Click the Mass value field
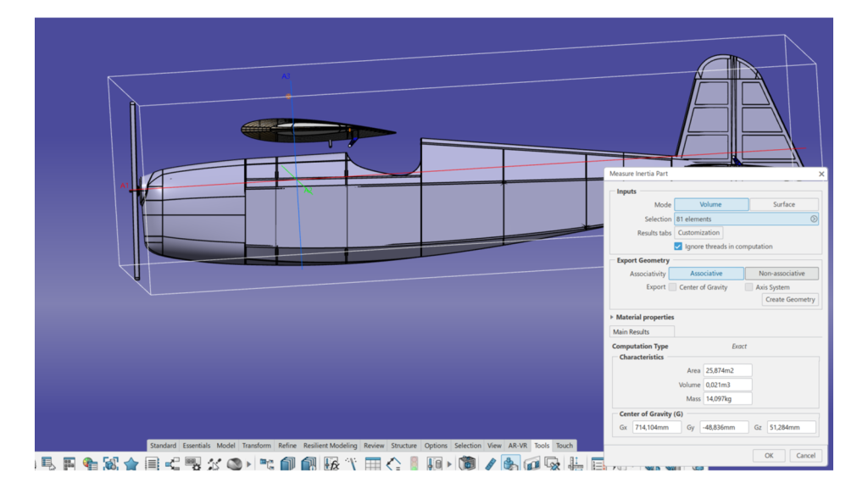Viewport: 868px width, 488px height. [x=727, y=398]
